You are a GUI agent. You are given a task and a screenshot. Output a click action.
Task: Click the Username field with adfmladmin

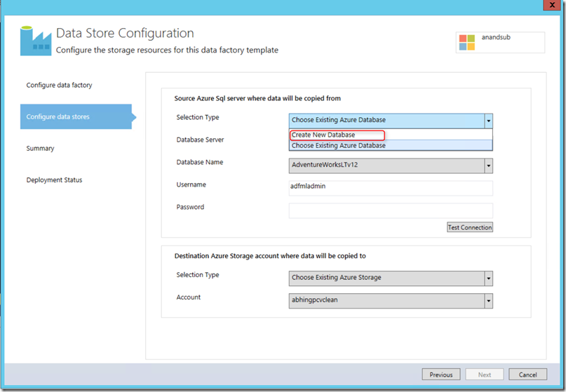tap(391, 188)
